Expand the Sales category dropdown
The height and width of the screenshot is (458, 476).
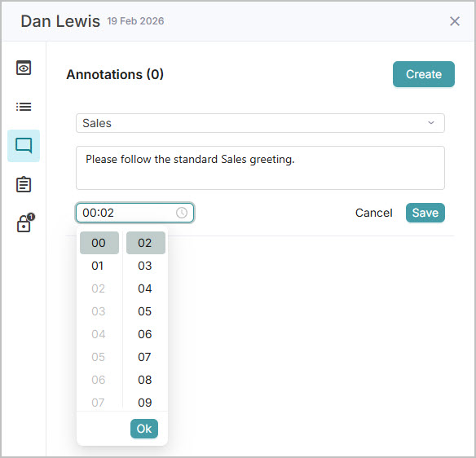[260, 123]
